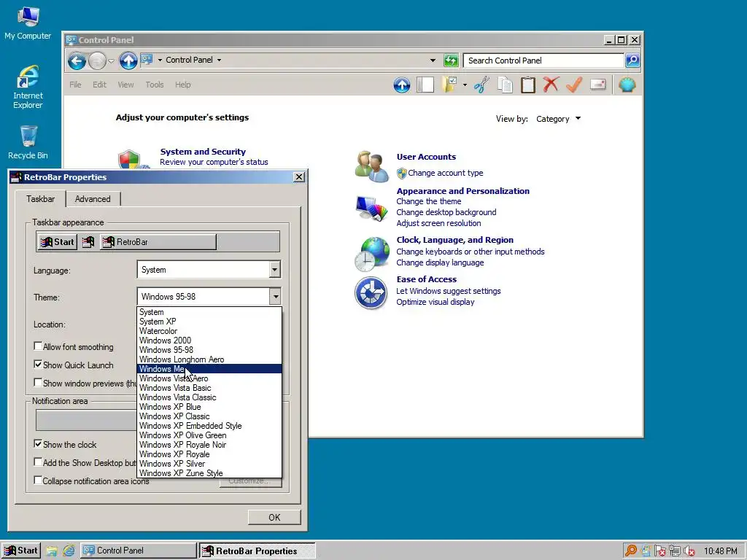Screen dimensions: 747x560
Task: Go back with the Control Panel back arrow
Action: [x=77, y=61]
